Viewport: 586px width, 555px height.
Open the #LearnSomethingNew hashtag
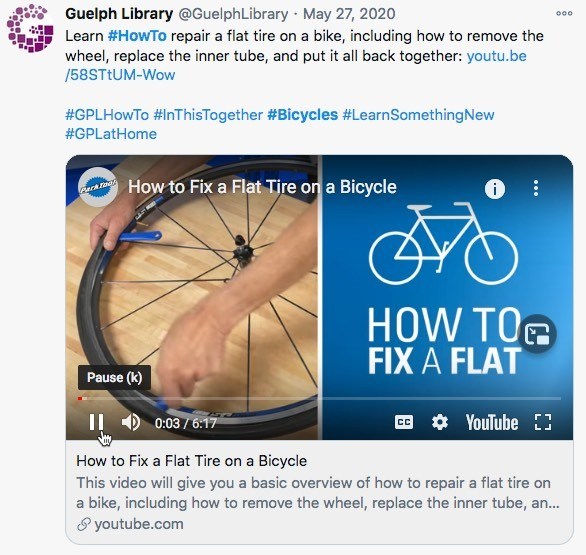418,115
